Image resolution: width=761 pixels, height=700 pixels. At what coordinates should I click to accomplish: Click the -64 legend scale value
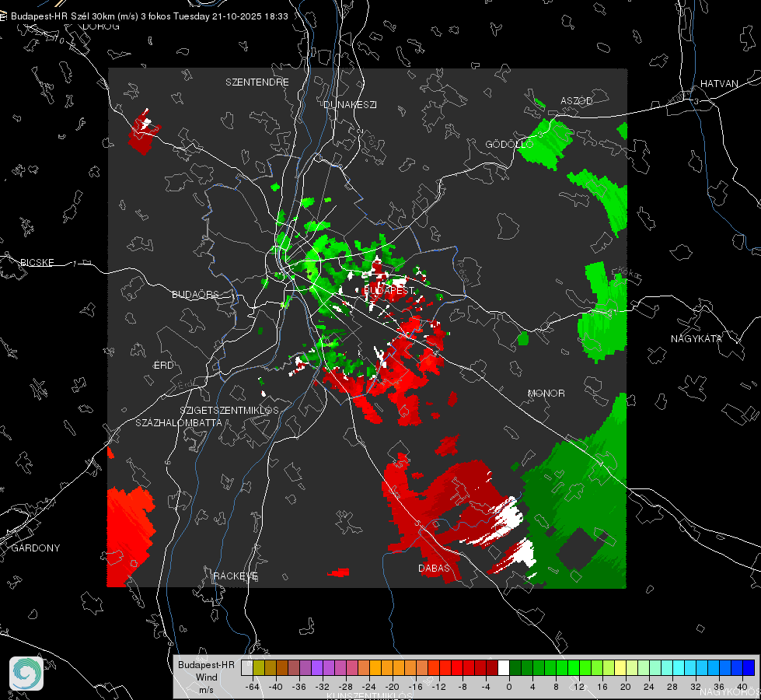click(253, 687)
